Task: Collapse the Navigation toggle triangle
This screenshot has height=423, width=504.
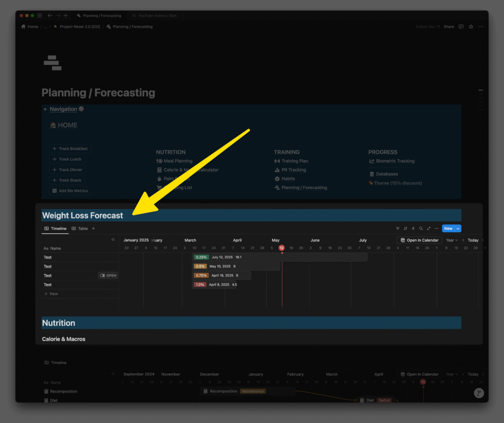Action: [45, 109]
